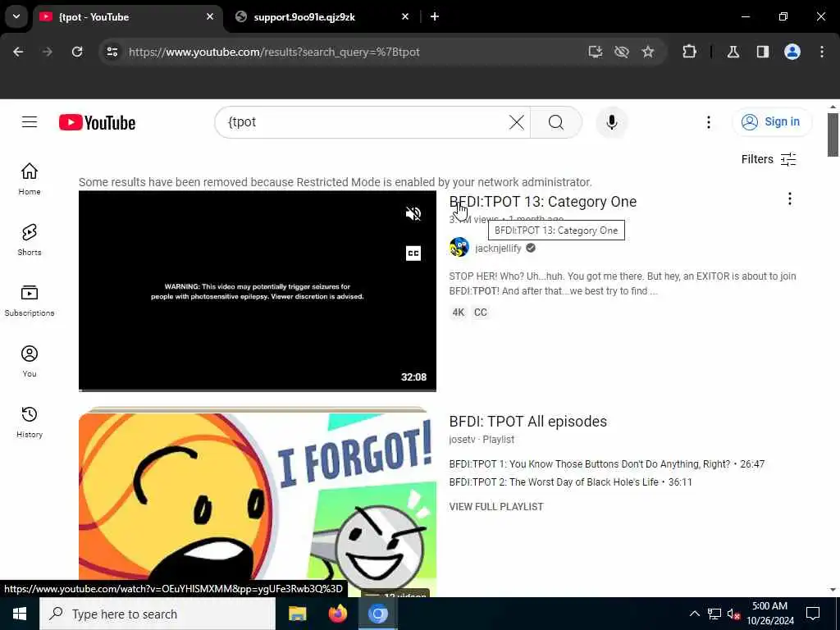Open the browser extensions puzzle icon
This screenshot has height=630, width=840.
[689, 52]
